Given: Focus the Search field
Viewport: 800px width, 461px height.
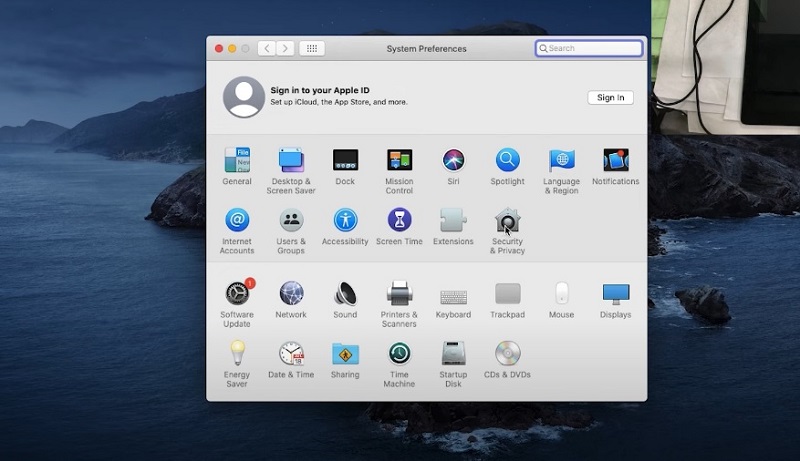Looking at the screenshot, I should point(589,48).
